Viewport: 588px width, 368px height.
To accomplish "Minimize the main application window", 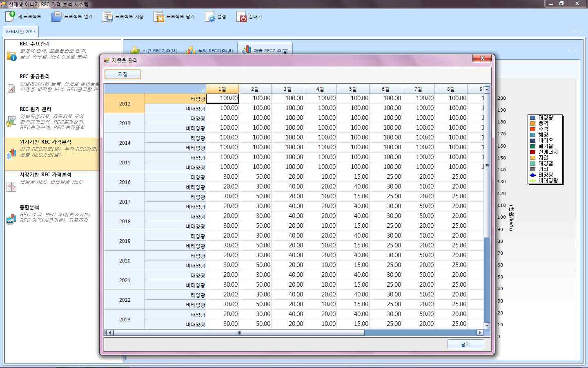I will point(550,4).
